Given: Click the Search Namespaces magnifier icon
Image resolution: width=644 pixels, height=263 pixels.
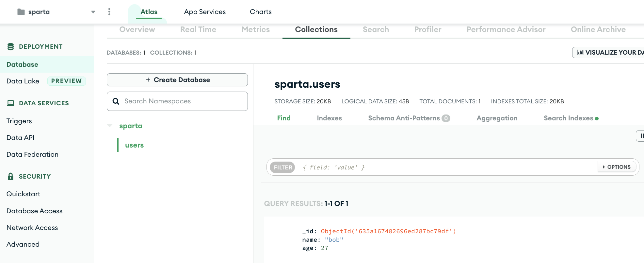Looking at the screenshot, I should pos(116,101).
